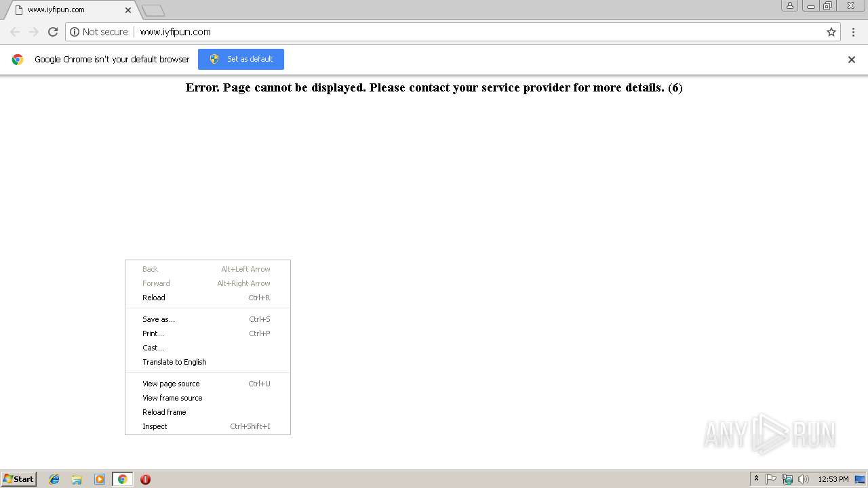
Task: Click the browser Forward arrow button
Action: point(34,32)
